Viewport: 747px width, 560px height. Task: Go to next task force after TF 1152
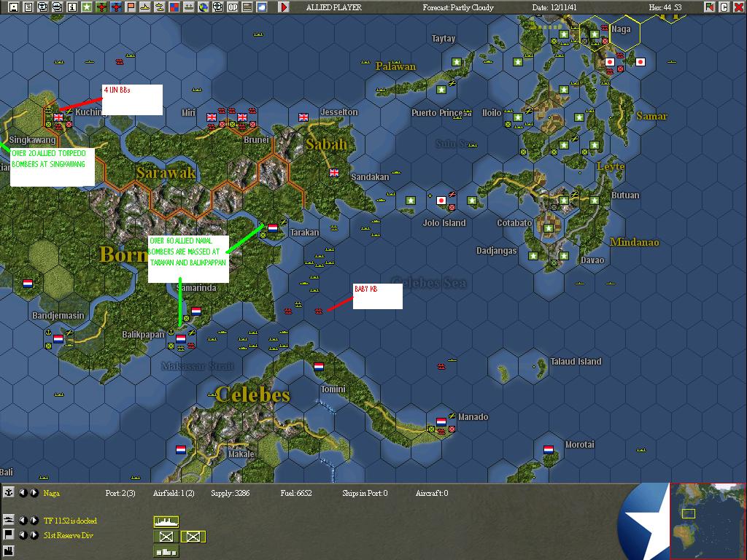34,521
